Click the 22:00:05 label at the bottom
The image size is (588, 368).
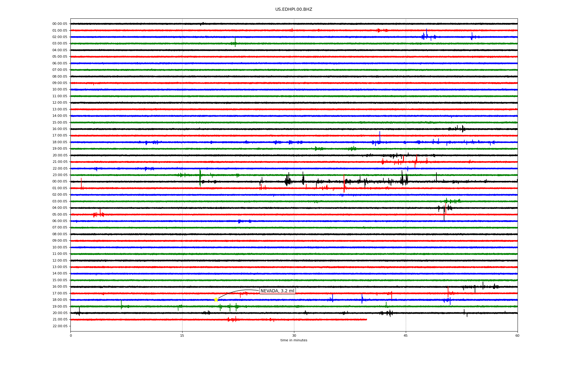60,326
